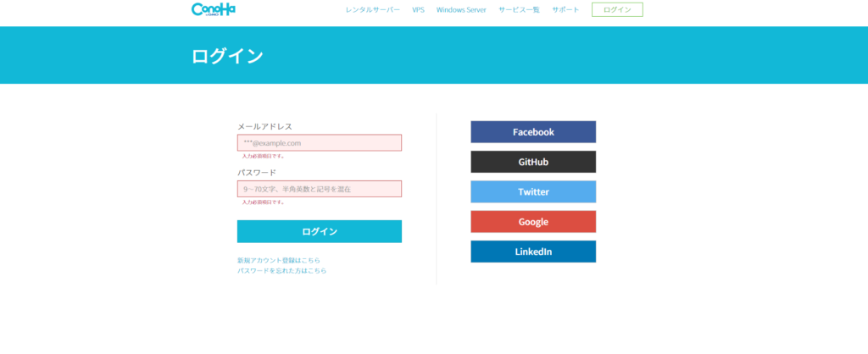Click the パスワード field label

pos(257,173)
